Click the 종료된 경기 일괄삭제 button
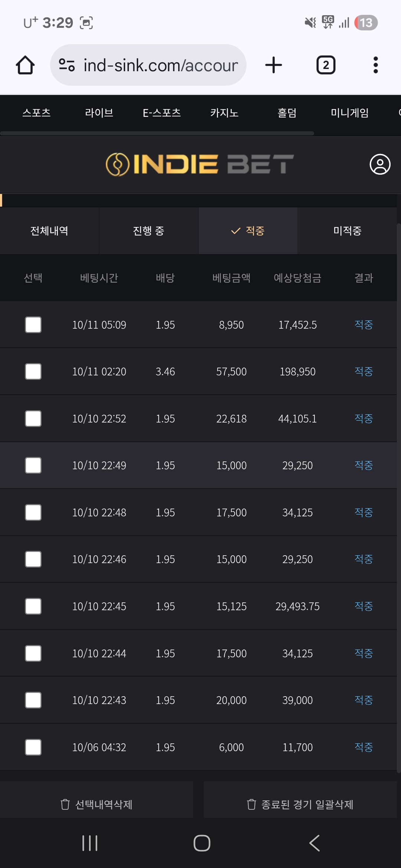This screenshot has height=868, width=401. pyautogui.click(x=300, y=804)
